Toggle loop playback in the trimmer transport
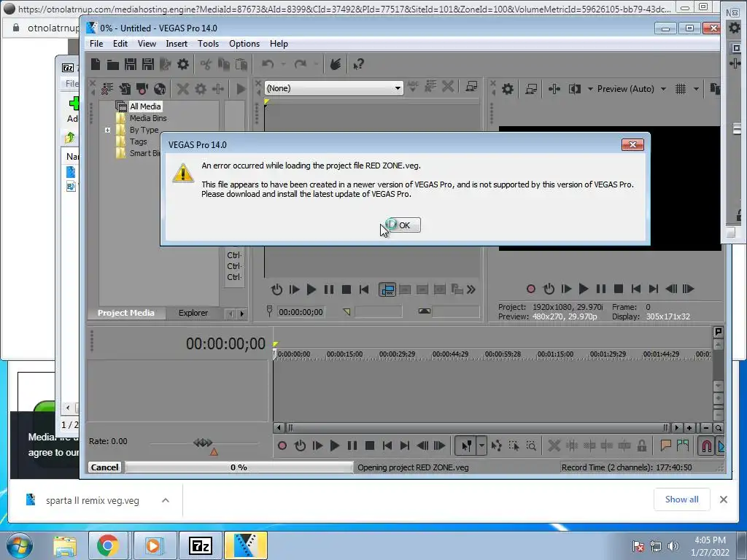 (276, 289)
